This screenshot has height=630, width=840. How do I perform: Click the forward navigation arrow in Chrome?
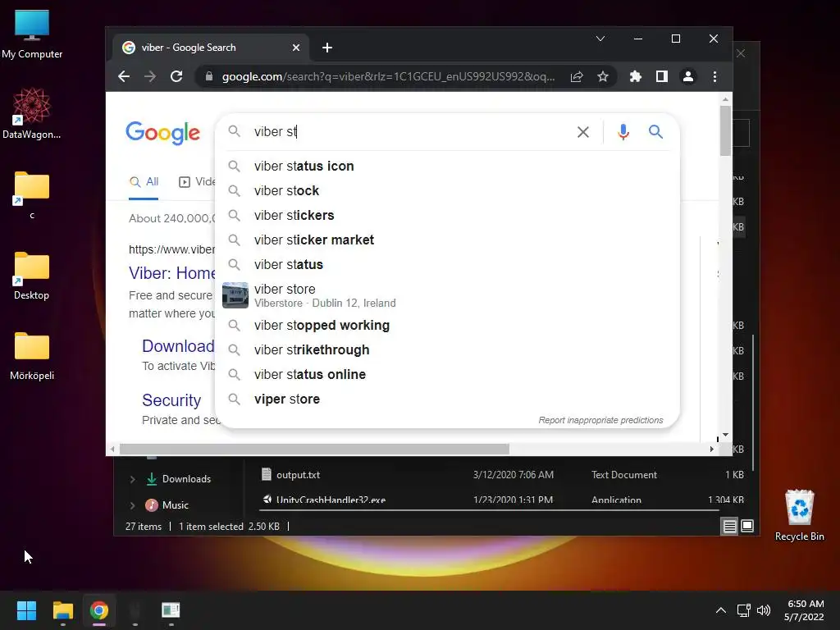[150, 76]
